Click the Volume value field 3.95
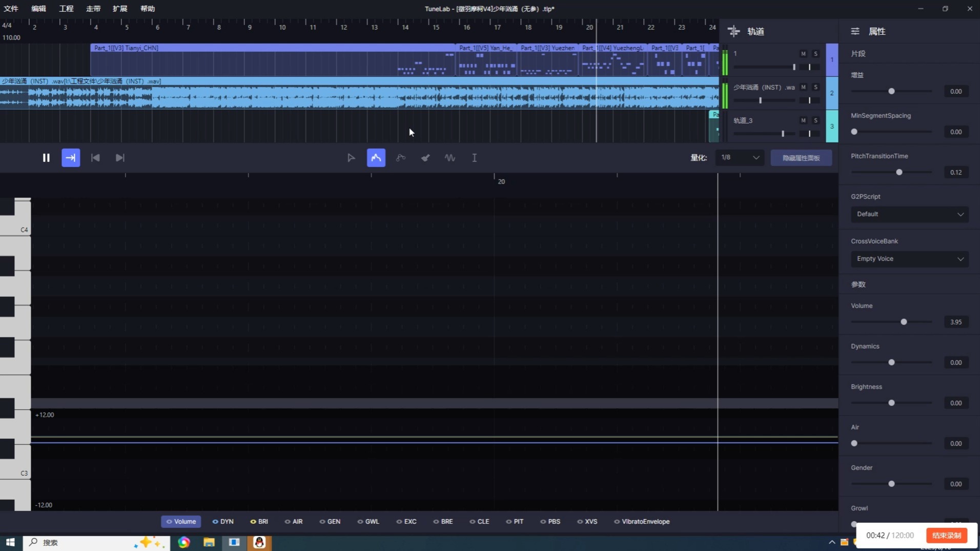Viewport: 980px width, 551px height. [x=956, y=322]
